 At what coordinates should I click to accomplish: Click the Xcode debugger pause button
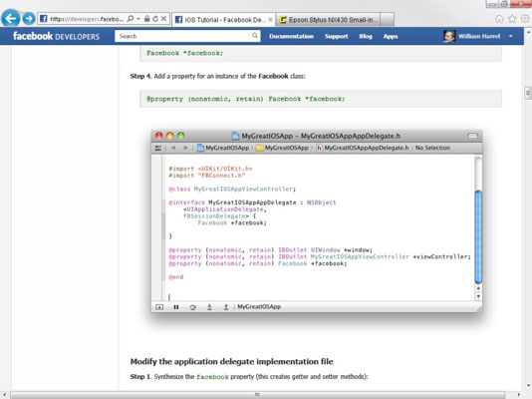tap(175, 307)
